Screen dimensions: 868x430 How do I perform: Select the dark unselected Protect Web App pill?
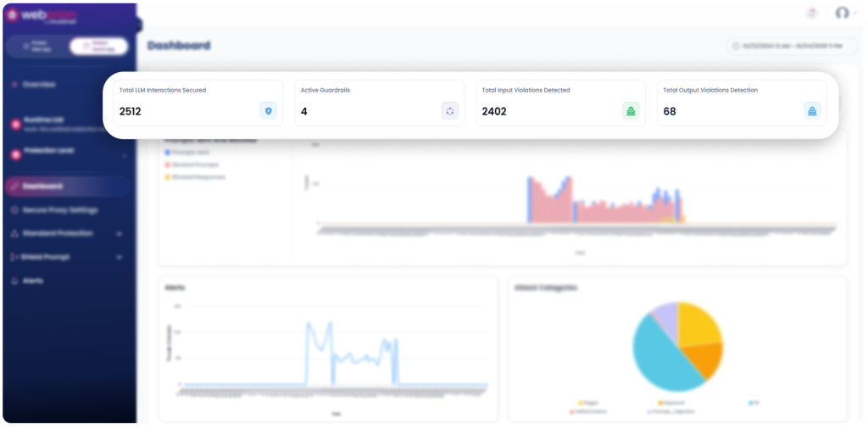pos(37,47)
